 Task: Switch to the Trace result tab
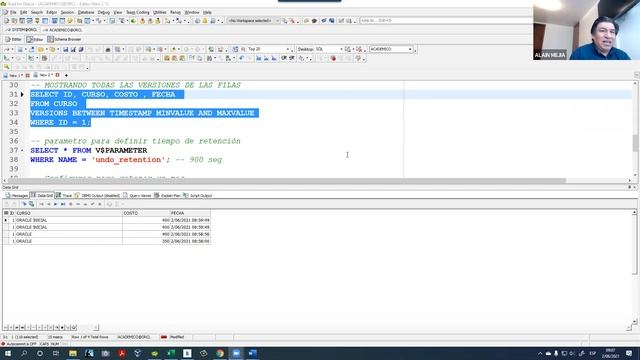click(x=64, y=196)
